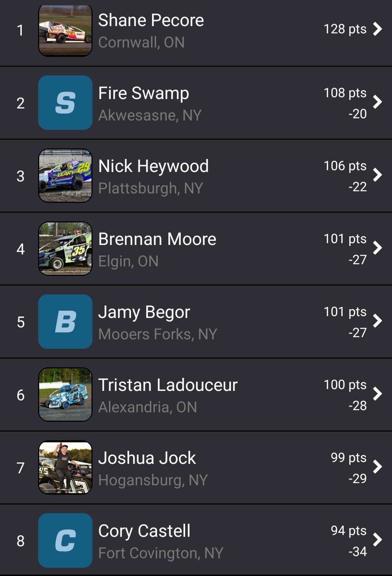Viewport: 392px width, 576px height.
Task: Expand Nick Heywood's row chevron arrow
Action: [377, 175]
